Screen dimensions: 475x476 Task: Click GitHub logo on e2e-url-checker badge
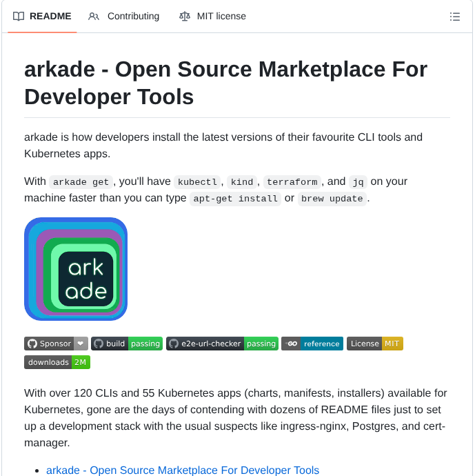(173, 344)
